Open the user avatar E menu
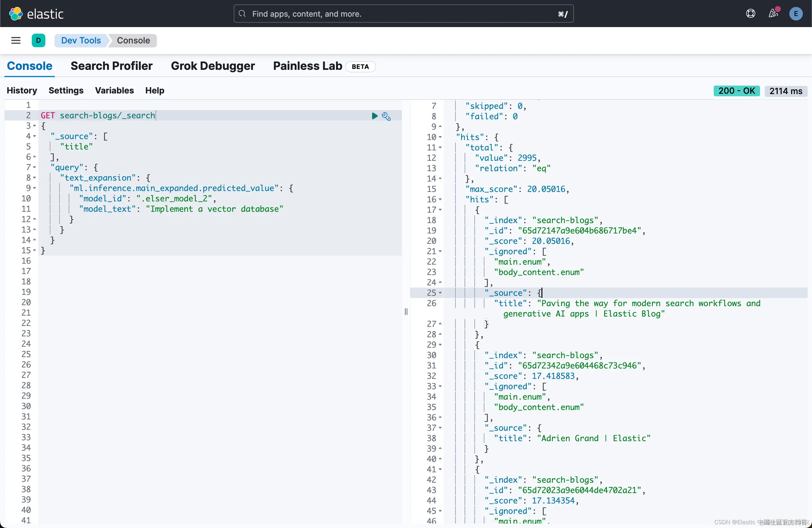Viewport: 812px width, 528px height. point(796,14)
